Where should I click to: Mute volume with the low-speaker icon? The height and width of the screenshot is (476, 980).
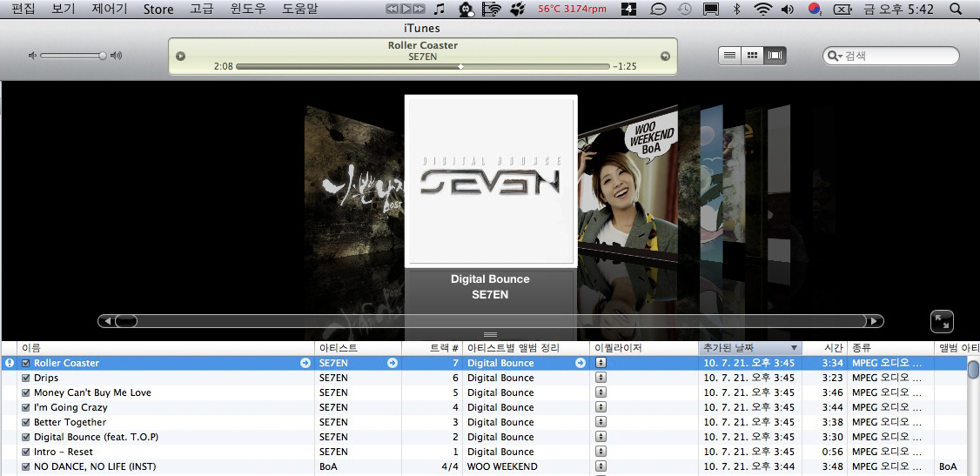pyautogui.click(x=32, y=56)
